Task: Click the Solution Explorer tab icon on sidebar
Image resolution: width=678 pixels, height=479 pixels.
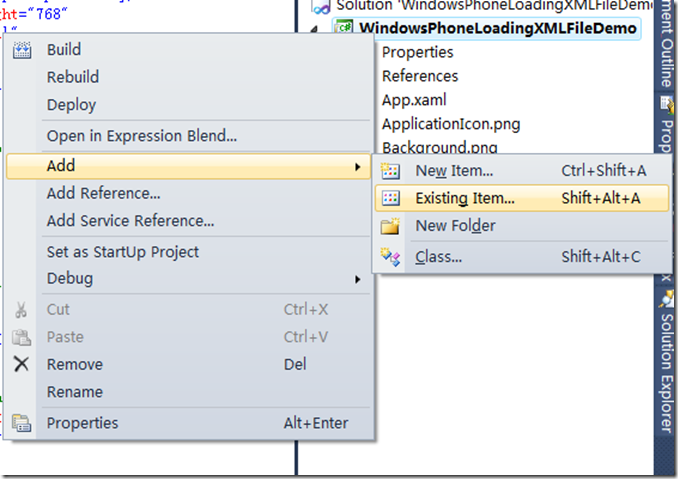Action: [667, 299]
